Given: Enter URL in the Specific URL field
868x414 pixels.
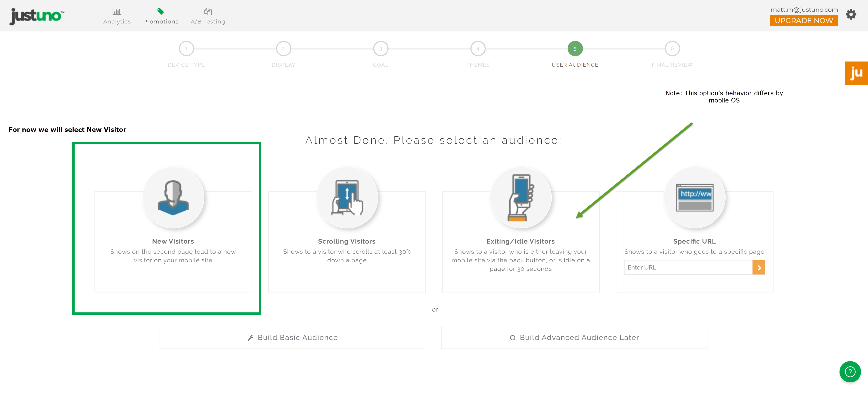Looking at the screenshot, I should click(x=686, y=267).
